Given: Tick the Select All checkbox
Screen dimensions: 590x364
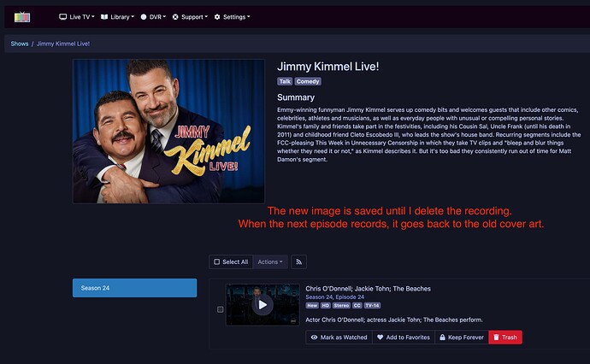Looking at the screenshot, I should pos(216,261).
